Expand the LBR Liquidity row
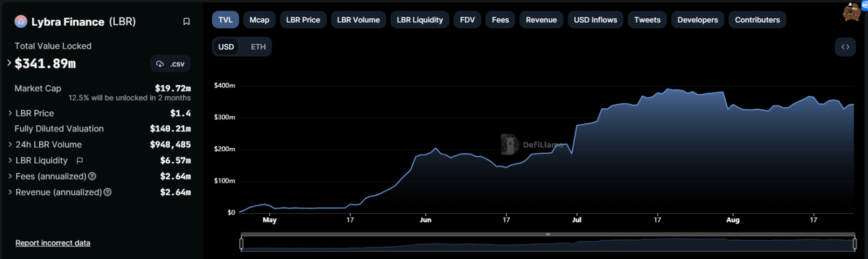This screenshot has height=259, width=868. pos(10,160)
